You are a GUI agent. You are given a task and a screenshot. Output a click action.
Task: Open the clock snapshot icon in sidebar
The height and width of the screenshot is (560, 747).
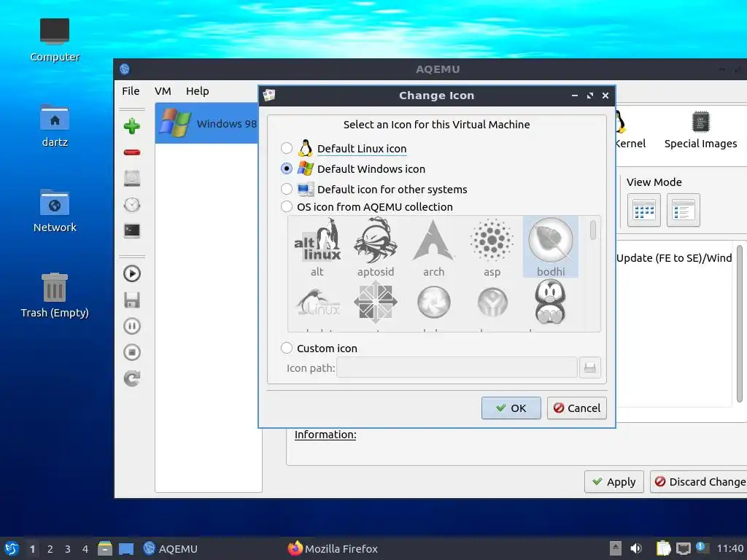[x=132, y=205]
